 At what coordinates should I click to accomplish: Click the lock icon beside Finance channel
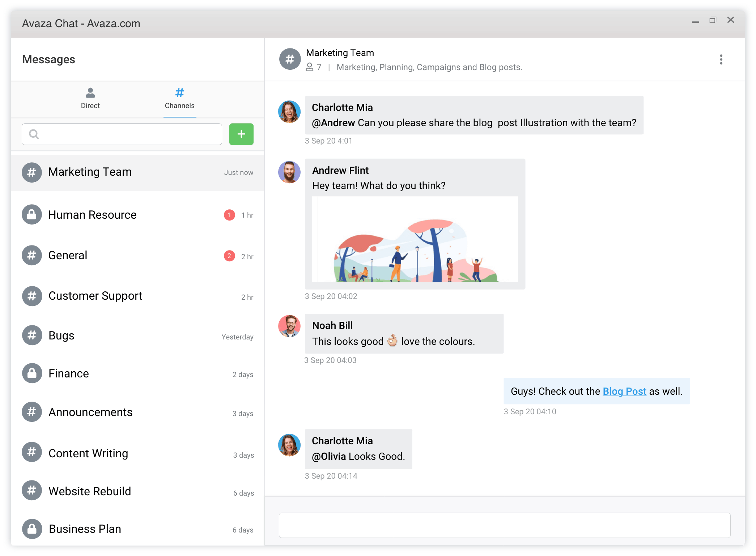32,373
